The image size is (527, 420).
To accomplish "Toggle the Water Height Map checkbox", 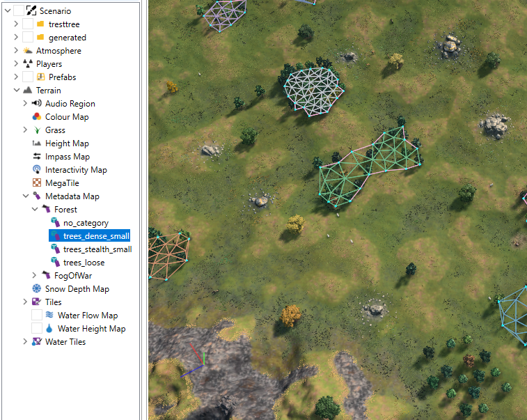I will pyautogui.click(x=37, y=328).
